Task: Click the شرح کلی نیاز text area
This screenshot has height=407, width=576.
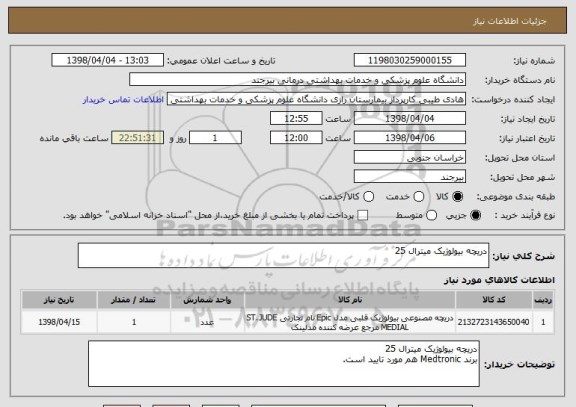Action: (x=283, y=255)
